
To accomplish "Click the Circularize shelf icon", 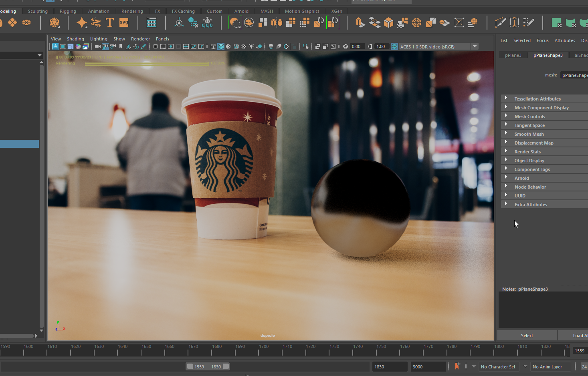I will tap(417, 23).
